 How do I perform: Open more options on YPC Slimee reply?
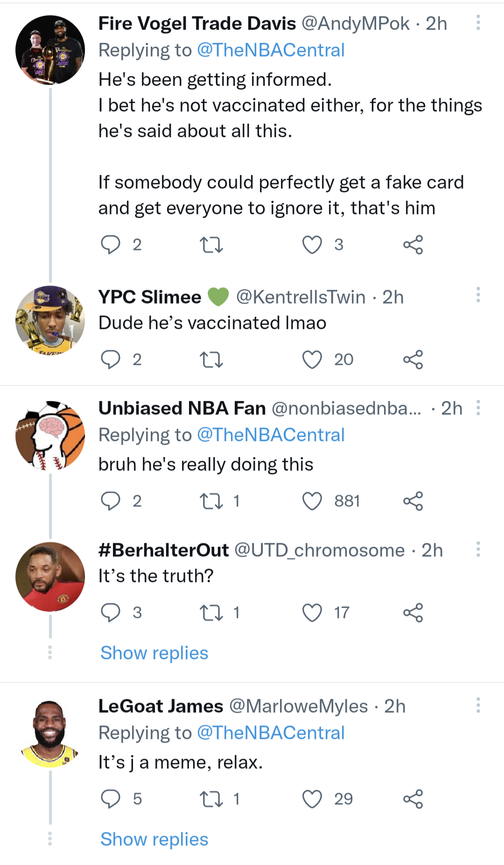[478, 295]
